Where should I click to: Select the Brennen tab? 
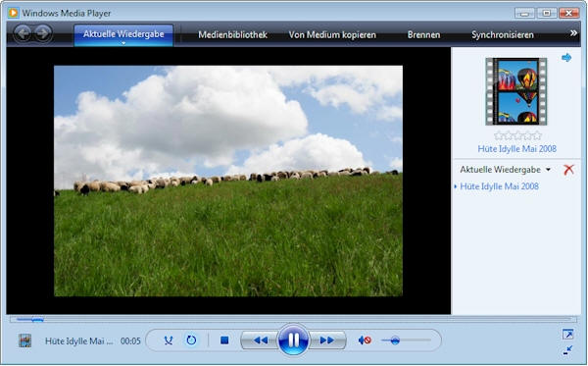423,34
